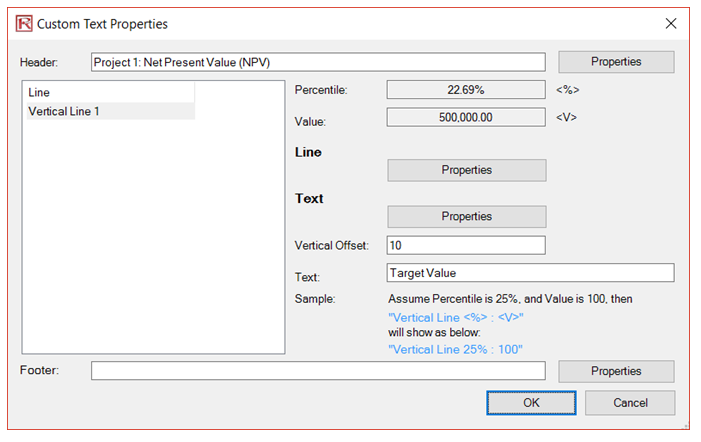Viewport: 701px width, 442px height.
Task: Confirm changes with the OK button
Action: pyautogui.click(x=531, y=403)
